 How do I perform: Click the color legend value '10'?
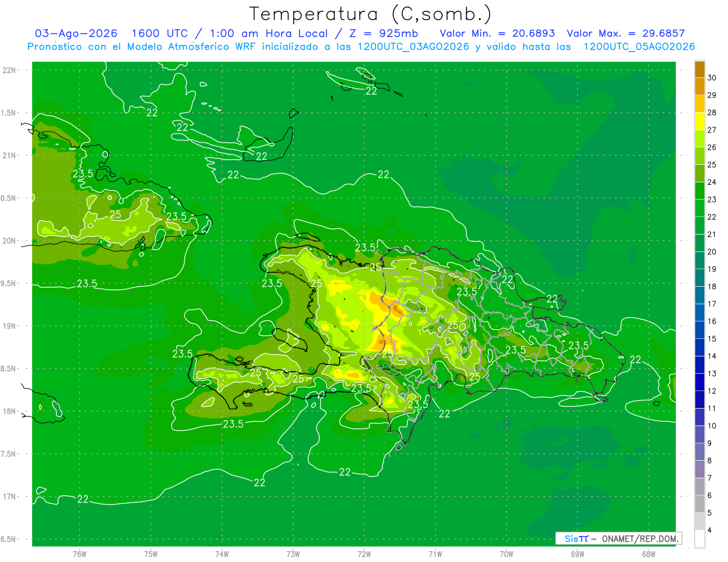pos(712,426)
